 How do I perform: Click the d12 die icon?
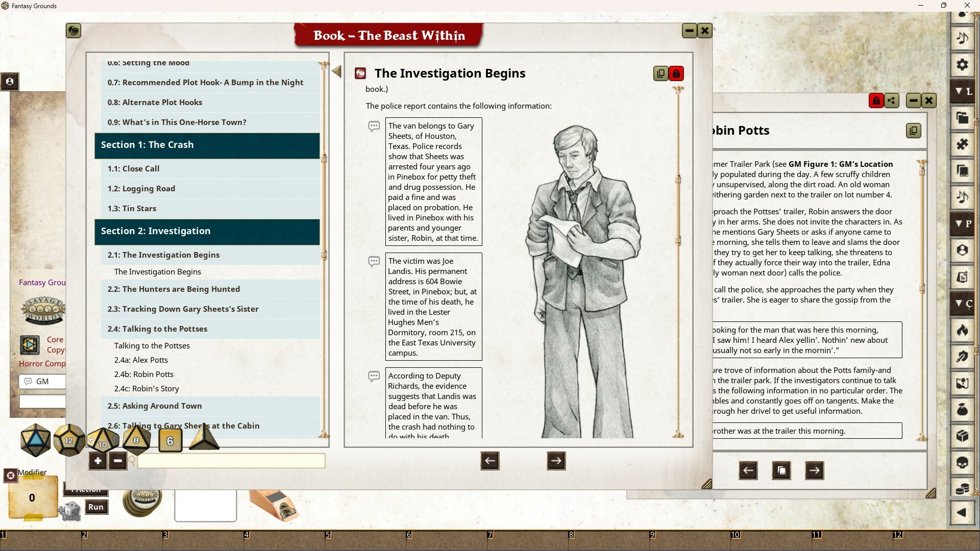pyautogui.click(x=68, y=440)
